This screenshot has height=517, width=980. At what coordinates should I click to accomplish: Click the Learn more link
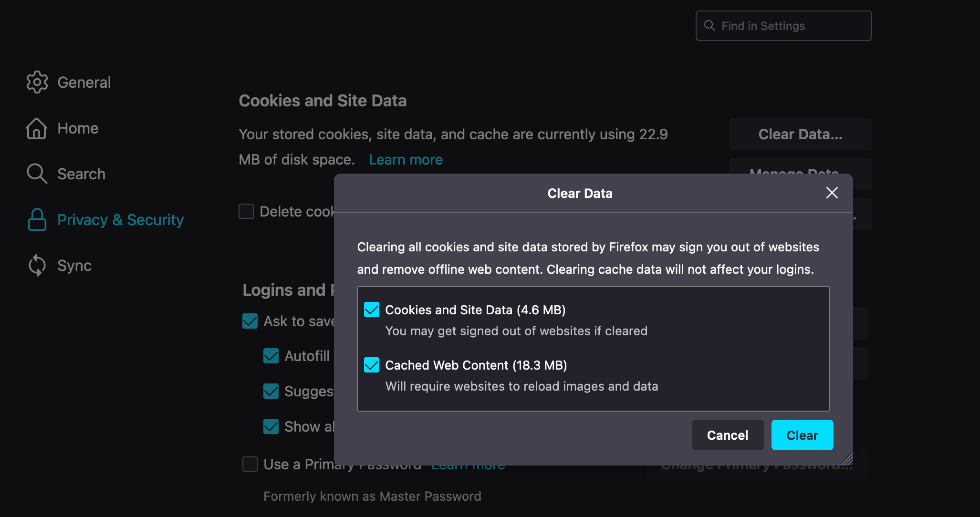tap(407, 159)
